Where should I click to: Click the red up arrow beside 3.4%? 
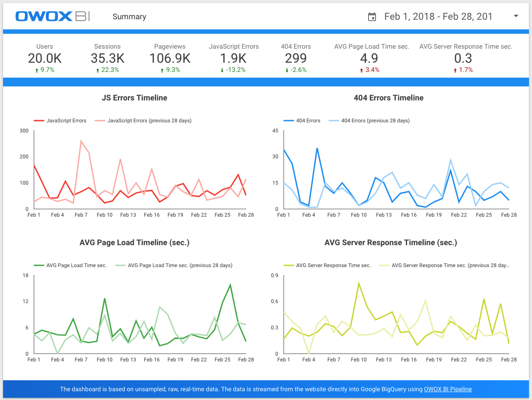pyautogui.click(x=362, y=70)
